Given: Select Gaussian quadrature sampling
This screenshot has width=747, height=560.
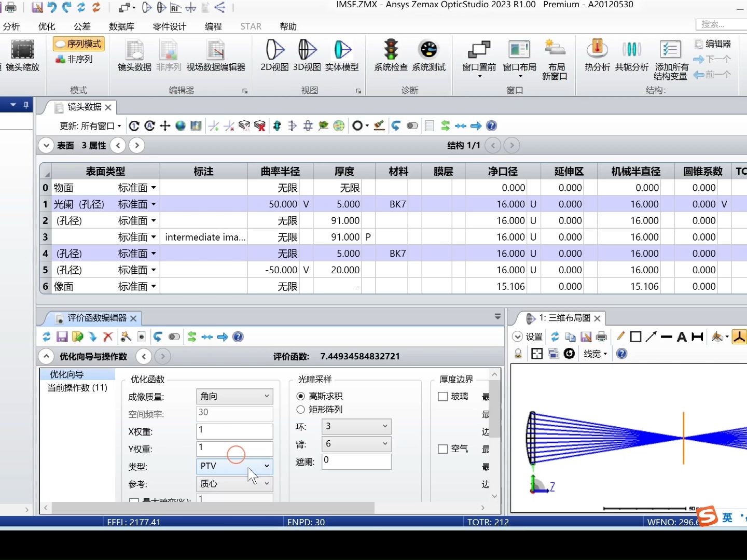Looking at the screenshot, I should [x=300, y=396].
